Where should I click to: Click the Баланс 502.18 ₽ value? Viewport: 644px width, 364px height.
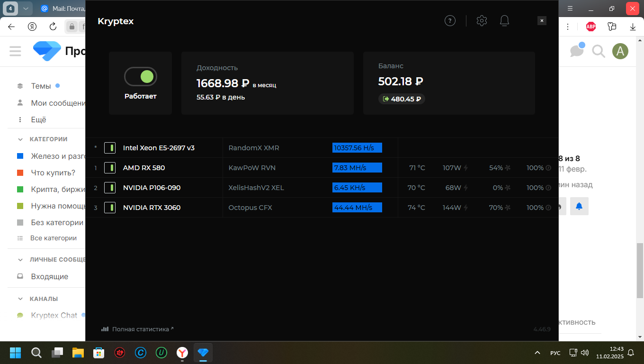point(401,82)
